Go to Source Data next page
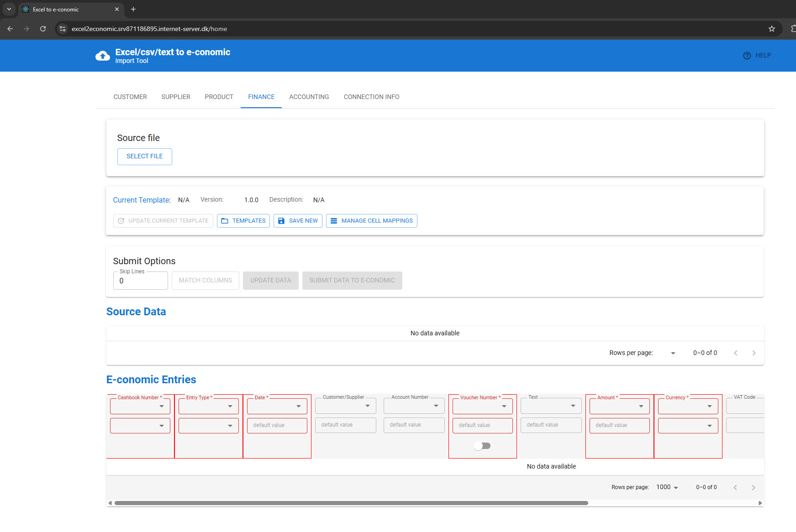This screenshot has width=796, height=532. [754, 353]
